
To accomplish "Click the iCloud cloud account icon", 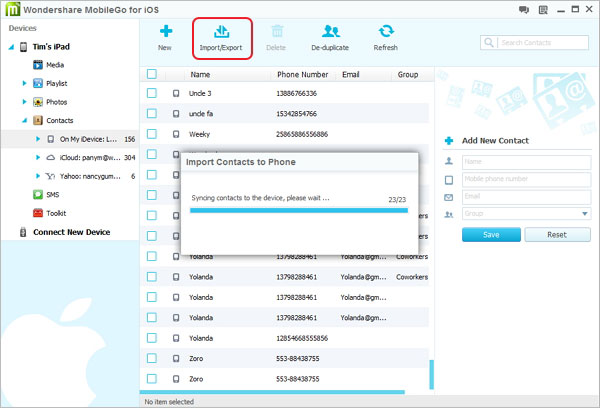I will [x=51, y=157].
